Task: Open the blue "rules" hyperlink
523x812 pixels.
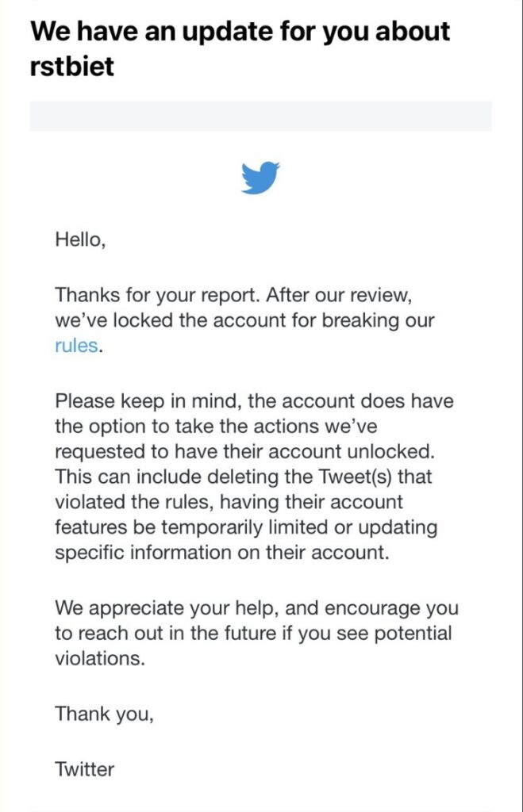Action: (x=77, y=346)
